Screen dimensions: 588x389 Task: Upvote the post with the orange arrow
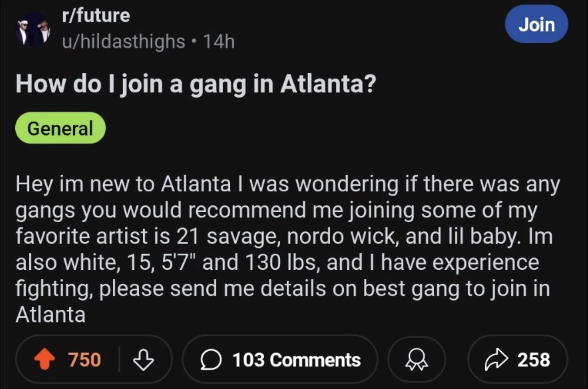tap(45, 359)
